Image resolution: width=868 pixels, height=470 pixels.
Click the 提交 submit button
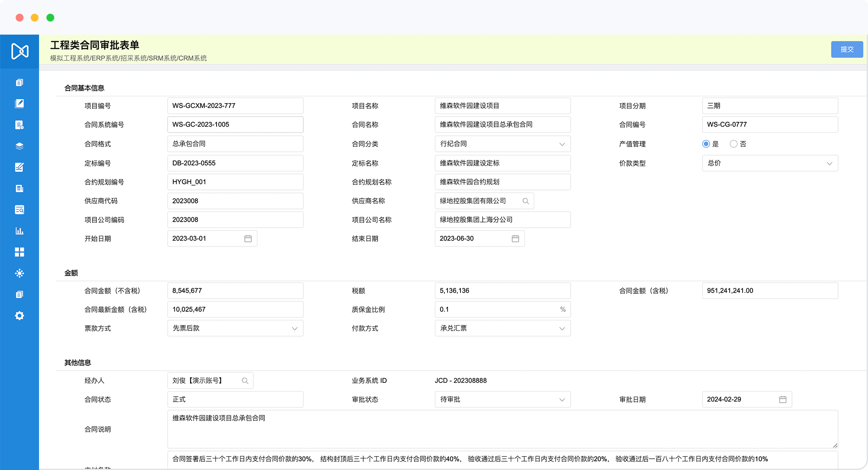tap(847, 49)
